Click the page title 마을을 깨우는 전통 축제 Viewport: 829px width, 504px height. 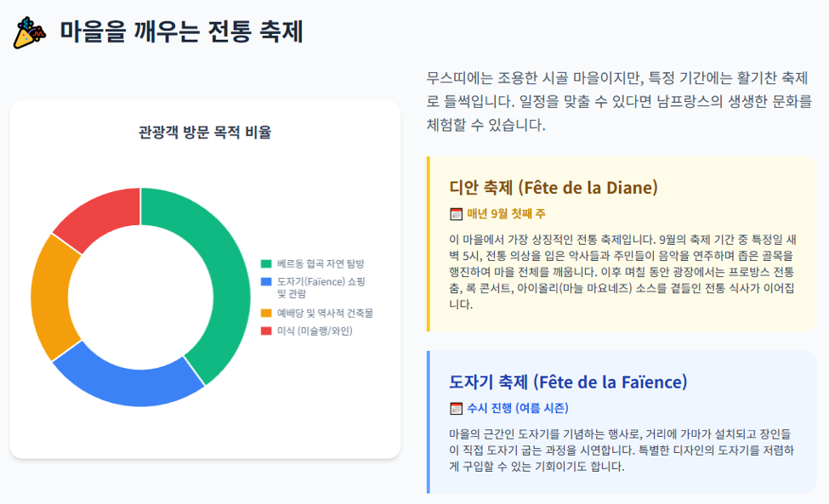(x=181, y=31)
